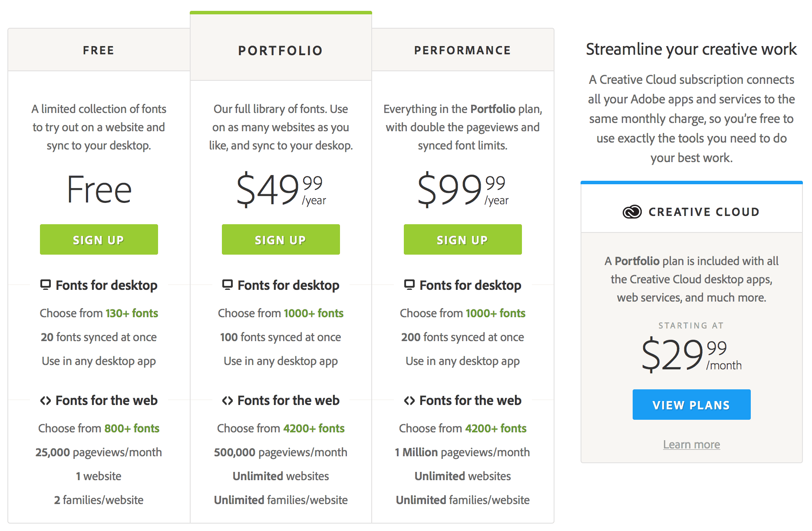812x531 pixels.
Task: Click the Creative Cloud logo icon
Action: pos(632,212)
